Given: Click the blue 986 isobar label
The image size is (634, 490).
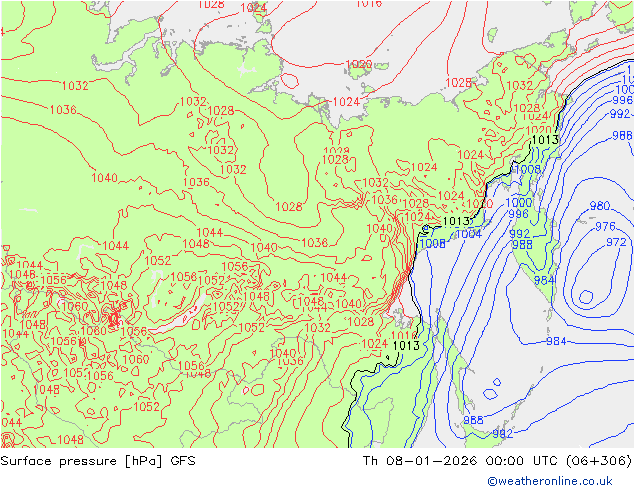Looking at the screenshot, I should (622, 135).
